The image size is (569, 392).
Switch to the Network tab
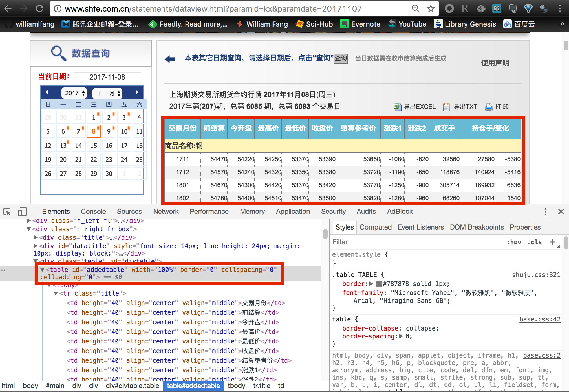166,212
